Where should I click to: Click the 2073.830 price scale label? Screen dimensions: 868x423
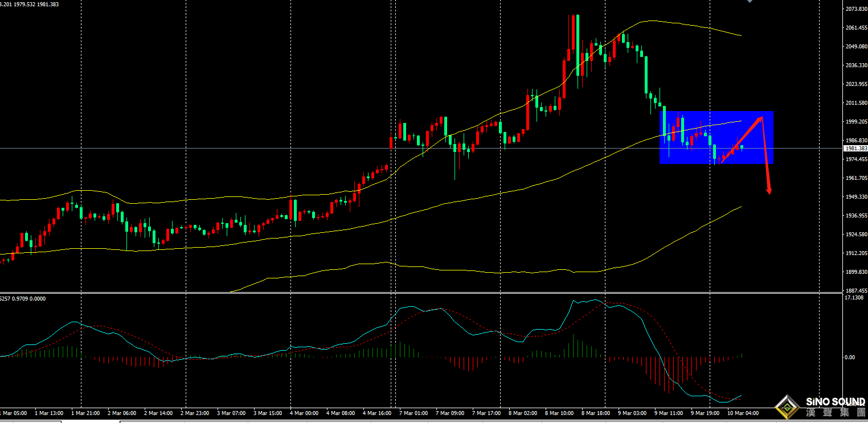856,9
